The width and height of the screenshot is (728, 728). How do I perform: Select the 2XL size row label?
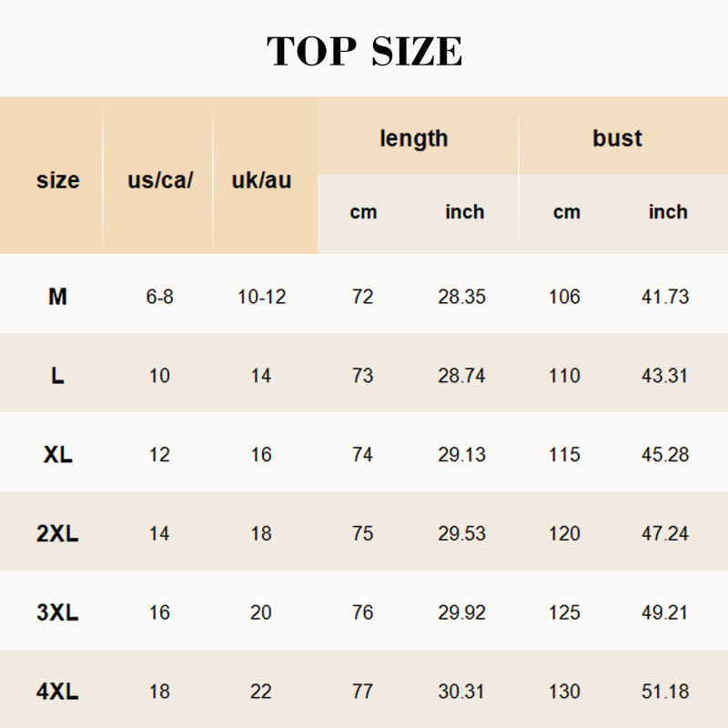[57, 534]
